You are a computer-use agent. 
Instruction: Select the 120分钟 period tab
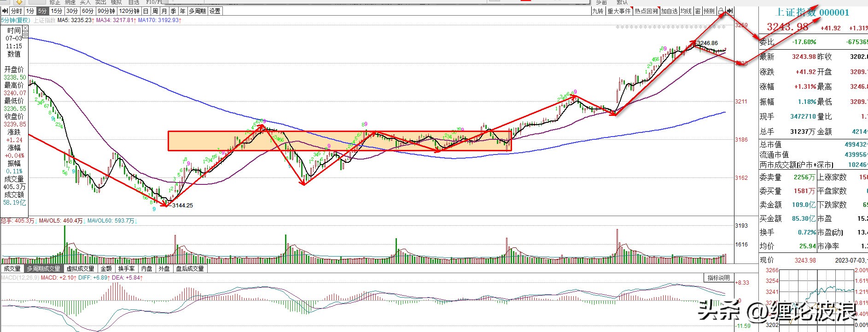[129, 11]
